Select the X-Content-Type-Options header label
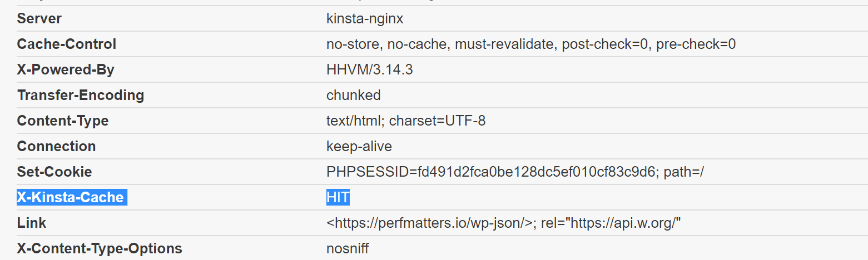The height and width of the screenshot is (260, 868). (100, 249)
